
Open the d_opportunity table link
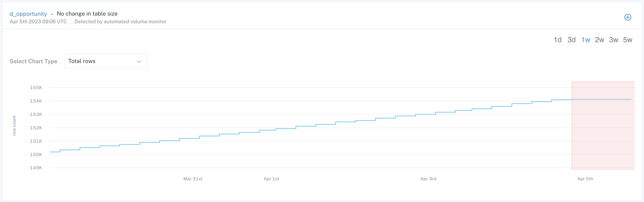click(x=28, y=14)
